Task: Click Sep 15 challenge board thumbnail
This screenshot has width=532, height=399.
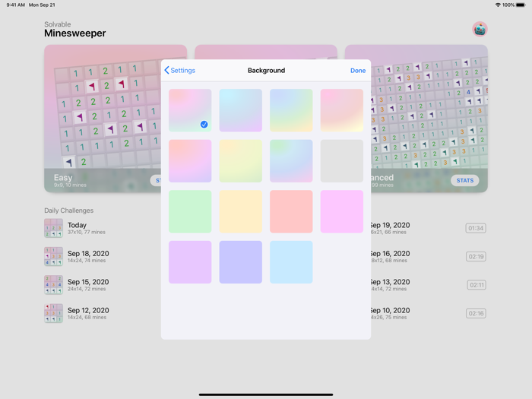Action: (x=53, y=285)
